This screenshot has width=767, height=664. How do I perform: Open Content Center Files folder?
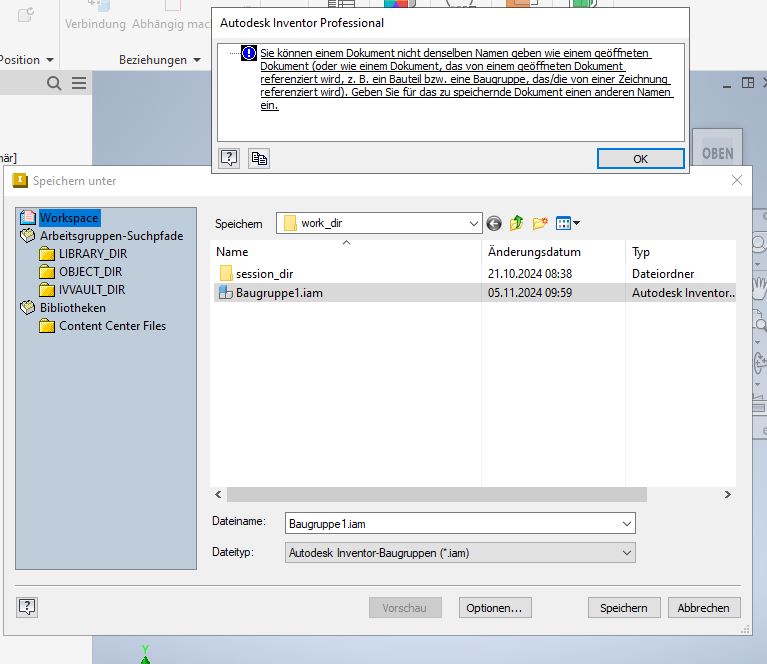tap(112, 326)
